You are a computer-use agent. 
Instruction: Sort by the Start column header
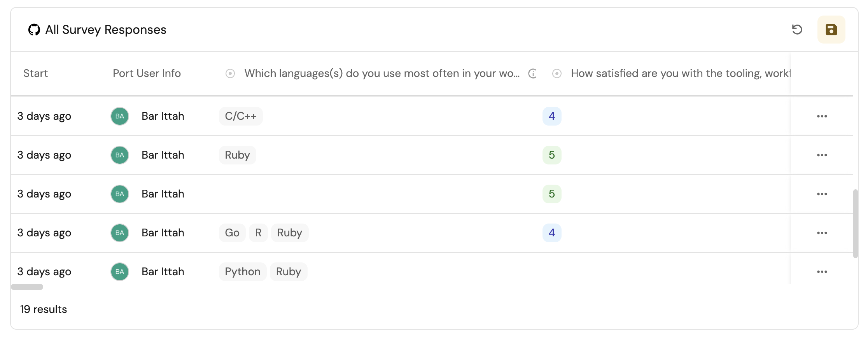tap(35, 73)
